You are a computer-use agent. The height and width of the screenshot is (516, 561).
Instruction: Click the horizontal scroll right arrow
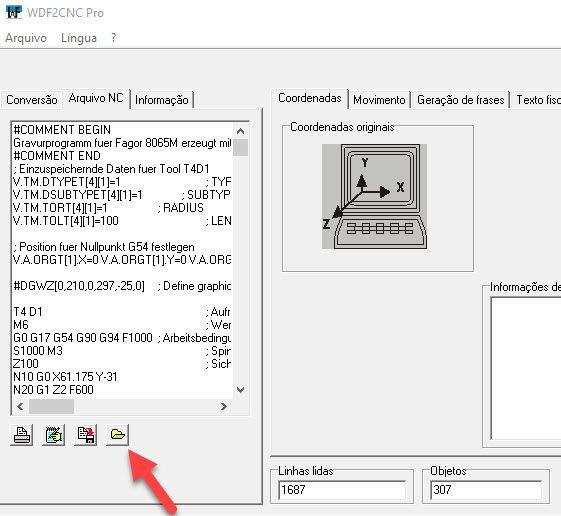coord(224,407)
